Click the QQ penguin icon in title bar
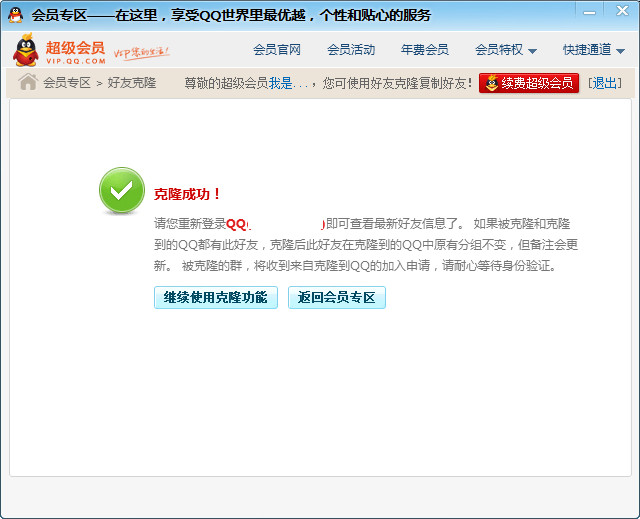This screenshot has width=640, height=519. [15, 14]
